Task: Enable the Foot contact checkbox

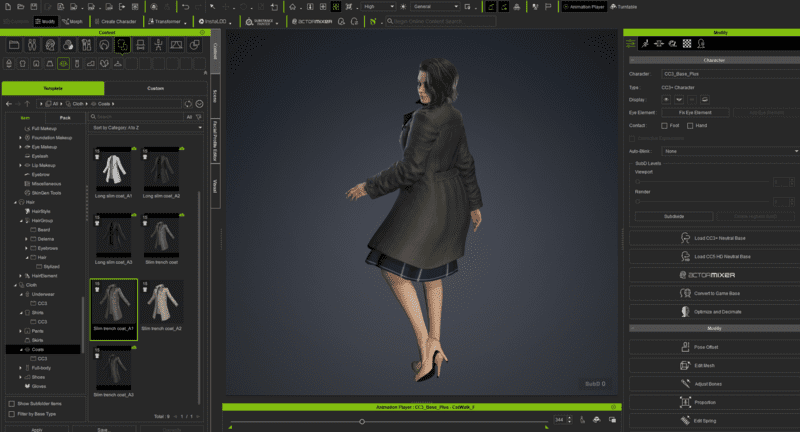Action: coord(664,126)
